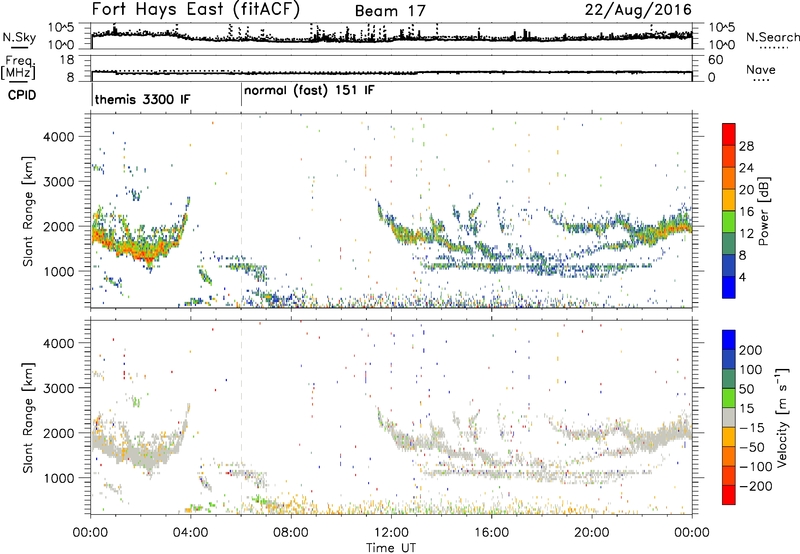The image size is (800, 554).
Task: Click the '12:00' time axis tick label
Action: (x=391, y=533)
